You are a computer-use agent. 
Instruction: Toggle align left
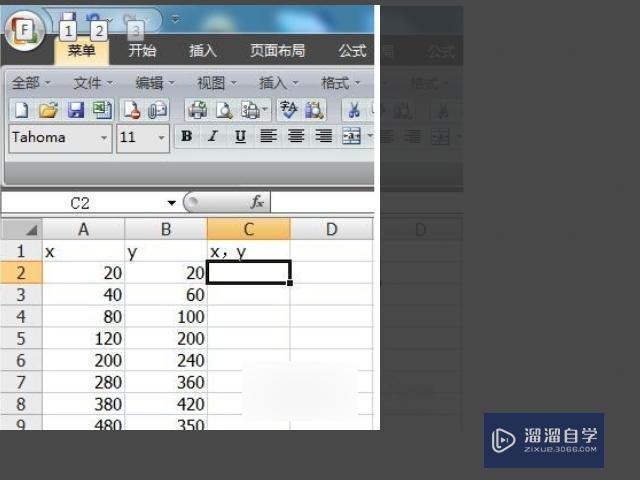(268, 136)
